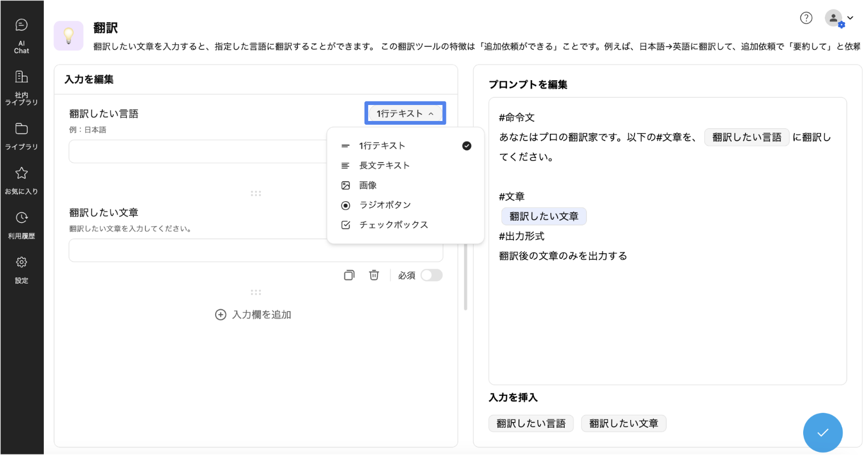The image size is (868, 455).
Task: Click the 翻訳したい文章 text input field
Action: pyautogui.click(x=196, y=251)
